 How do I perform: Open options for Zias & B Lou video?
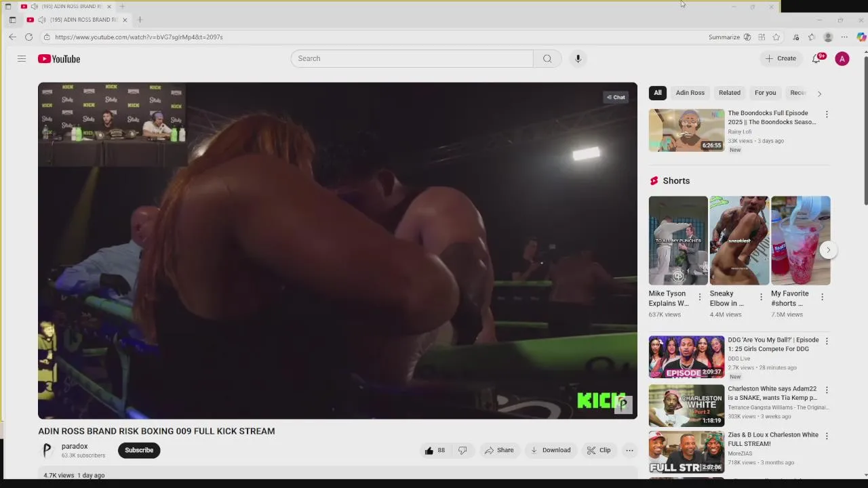pyautogui.click(x=827, y=436)
